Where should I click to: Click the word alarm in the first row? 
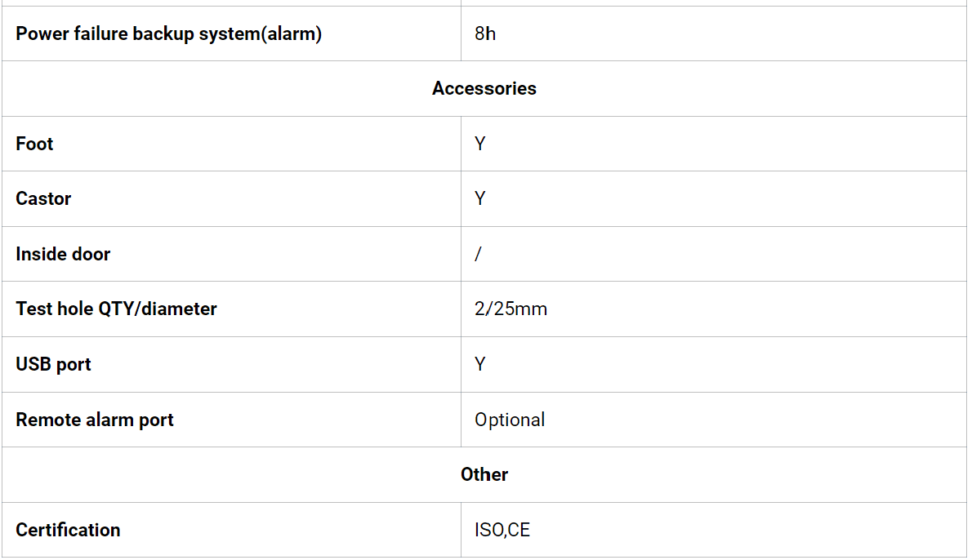point(292,33)
